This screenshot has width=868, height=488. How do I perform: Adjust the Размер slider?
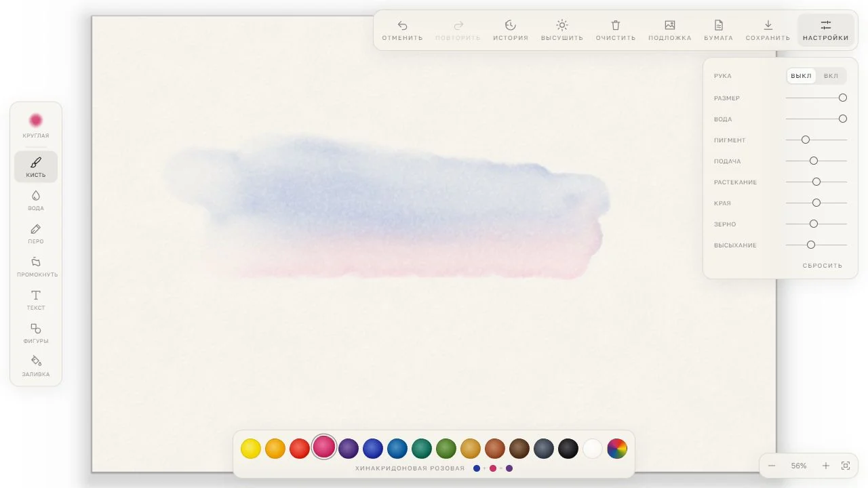click(816, 98)
